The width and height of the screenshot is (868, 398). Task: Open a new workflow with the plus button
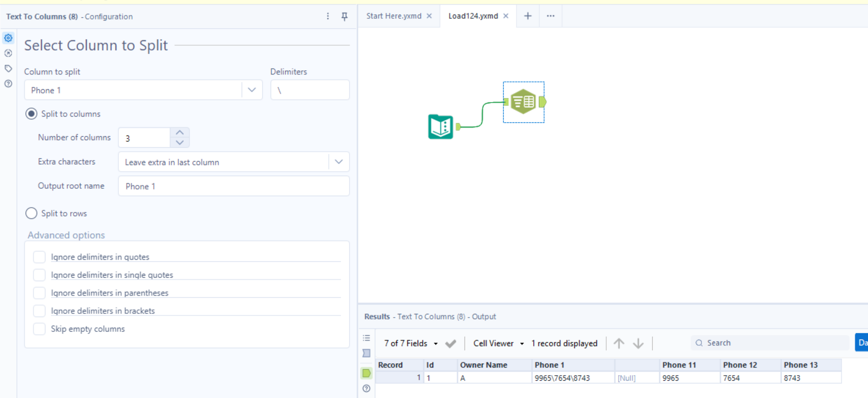527,16
